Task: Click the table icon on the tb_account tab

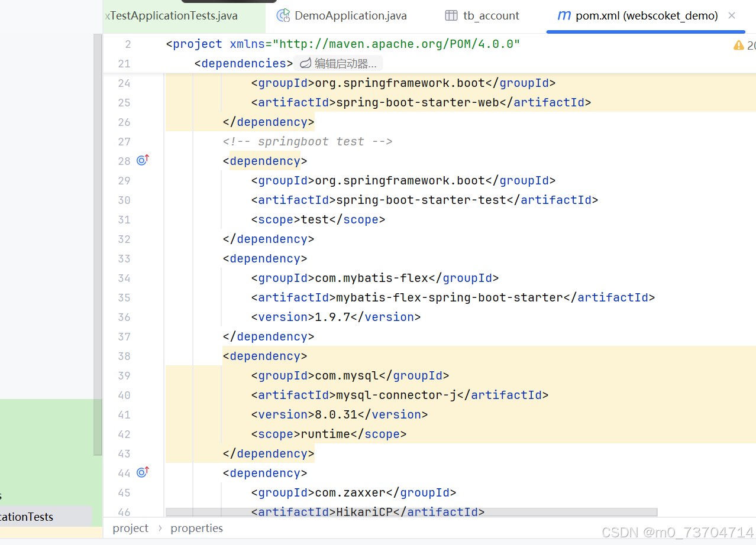Action: (x=451, y=15)
